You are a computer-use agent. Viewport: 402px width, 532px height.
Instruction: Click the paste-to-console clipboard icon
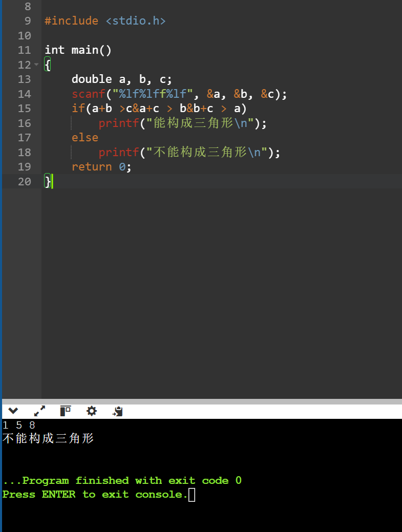click(117, 411)
